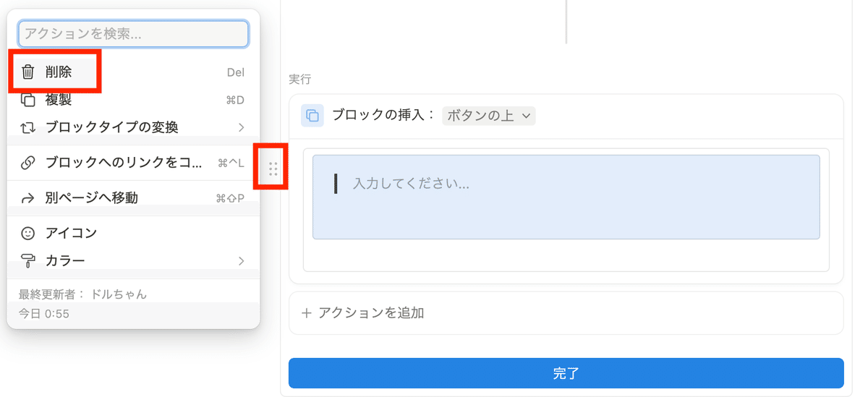Viewport: 868px width, 397px height.
Task: Open ブロックタイプの変換 menu entry
Action: (132, 127)
